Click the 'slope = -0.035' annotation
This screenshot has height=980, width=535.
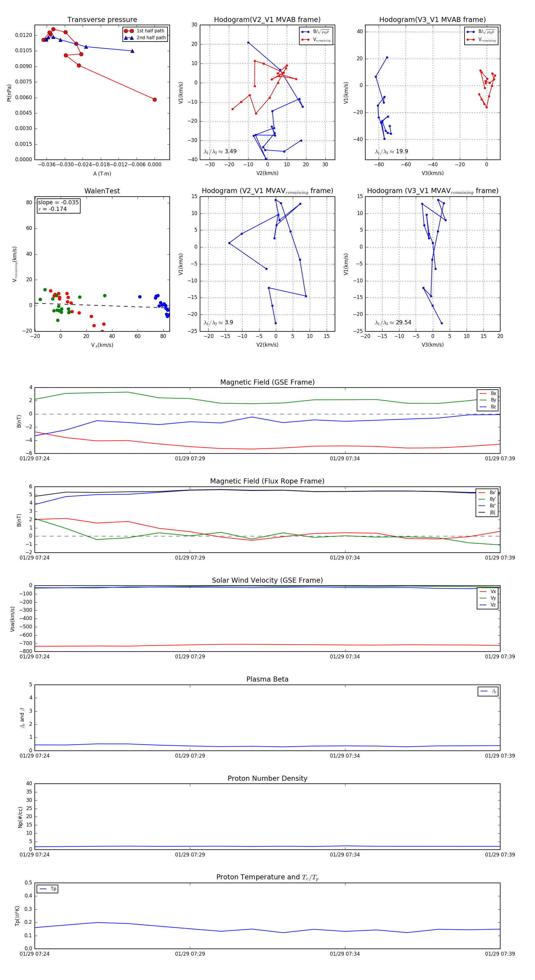pyautogui.click(x=58, y=203)
